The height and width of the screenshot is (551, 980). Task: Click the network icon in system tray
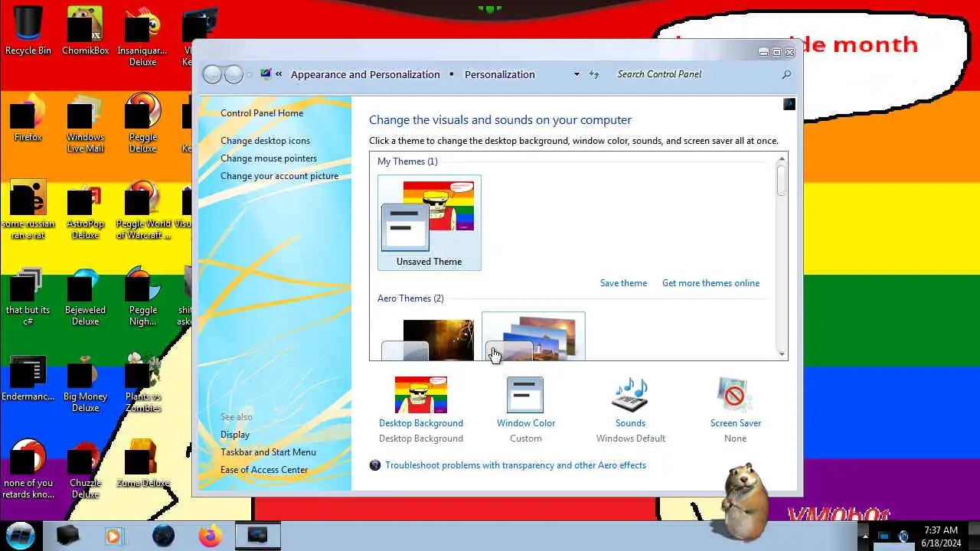(x=884, y=536)
